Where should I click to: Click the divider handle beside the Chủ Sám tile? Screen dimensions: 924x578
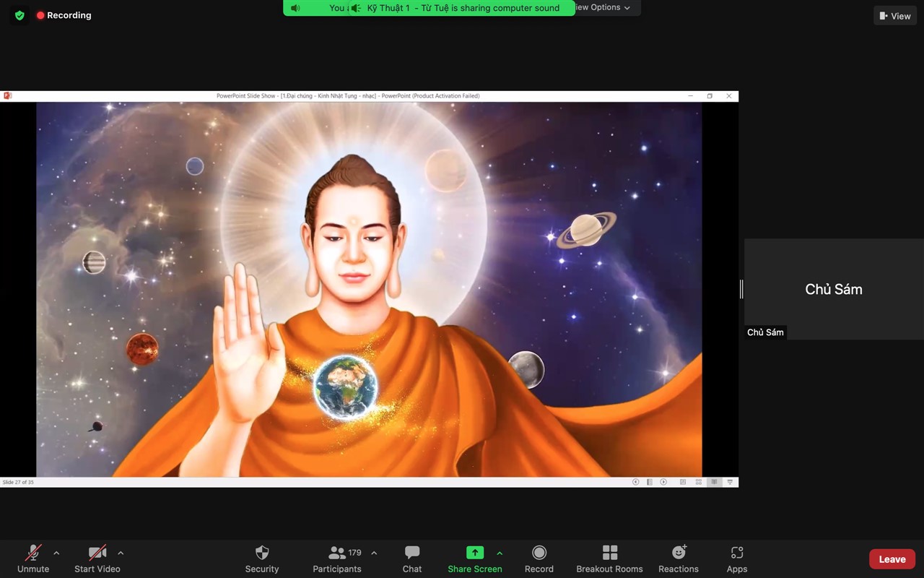coord(741,289)
